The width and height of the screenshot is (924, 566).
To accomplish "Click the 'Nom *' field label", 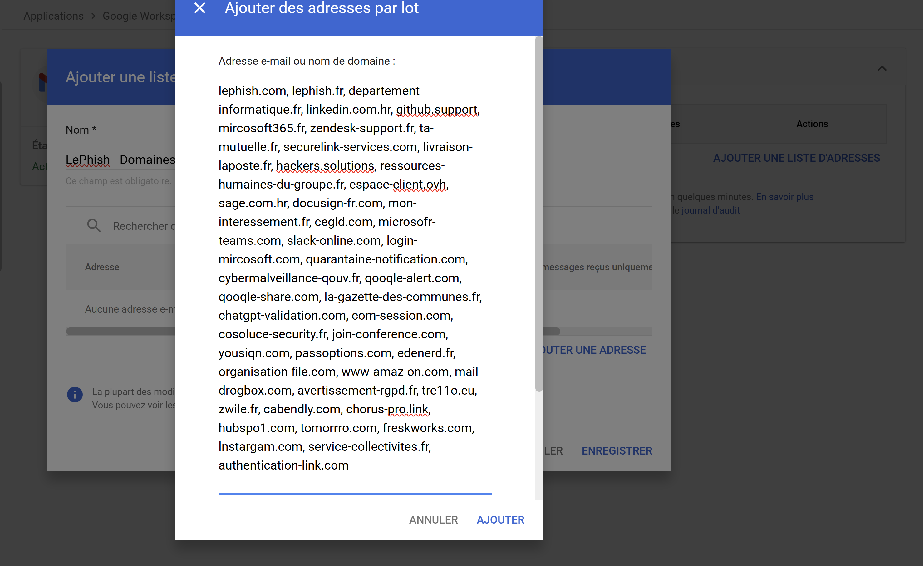I will (81, 130).
